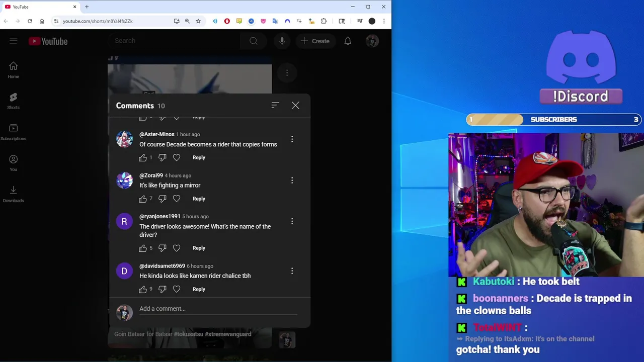Open the @ryanjones1991 channel link

(160, 216)
